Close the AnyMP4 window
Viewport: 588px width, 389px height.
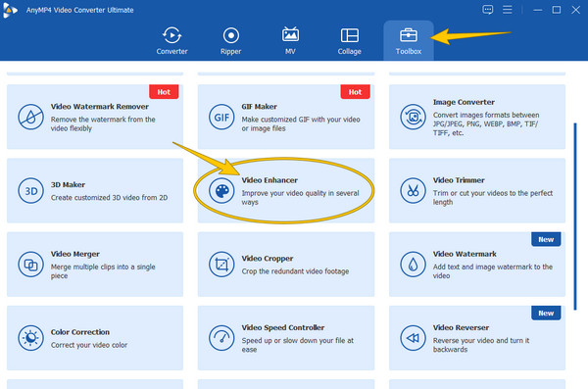click(x=575, y=10)
